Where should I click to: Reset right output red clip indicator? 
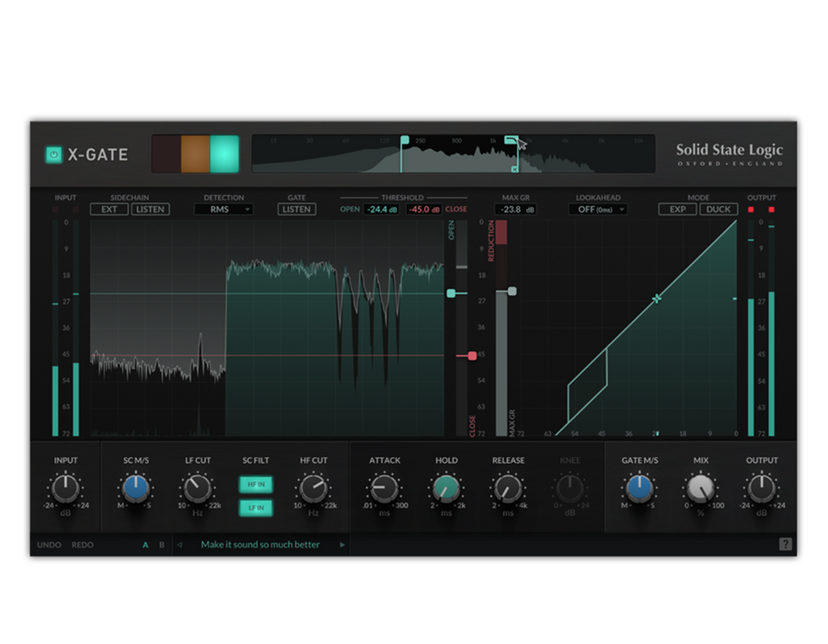point(772,210)
